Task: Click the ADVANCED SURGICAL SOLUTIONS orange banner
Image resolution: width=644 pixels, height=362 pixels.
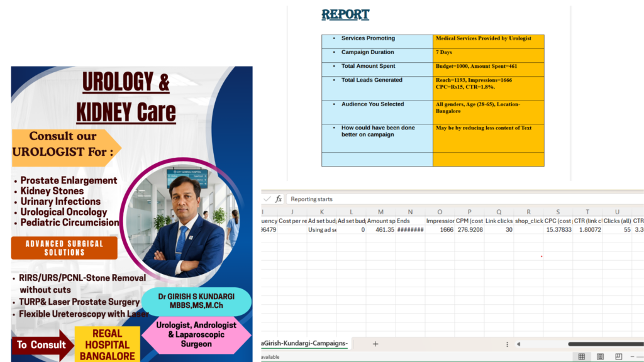Action: (x=65, y=248)
